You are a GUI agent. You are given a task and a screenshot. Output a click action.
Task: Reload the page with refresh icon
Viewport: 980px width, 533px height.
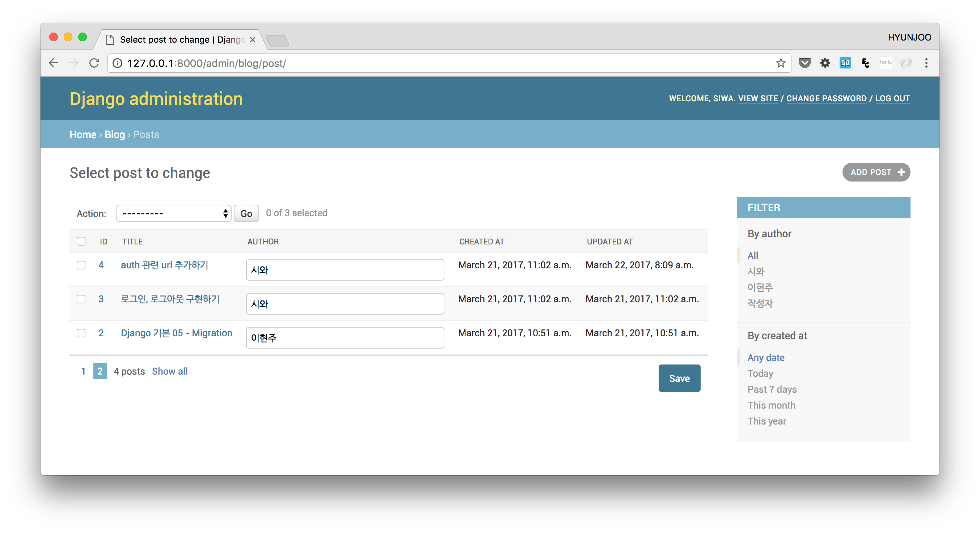[x=94, y=63]
